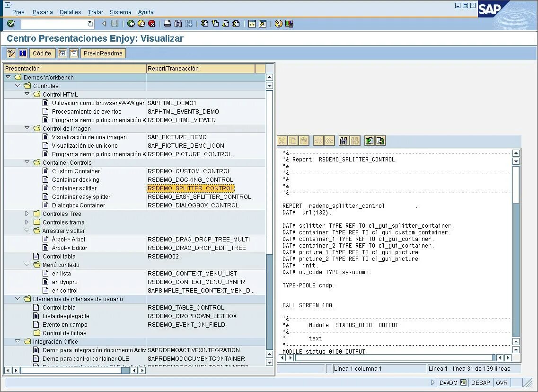Open the Sistema menu
The image size is (538, 392).
121,12
